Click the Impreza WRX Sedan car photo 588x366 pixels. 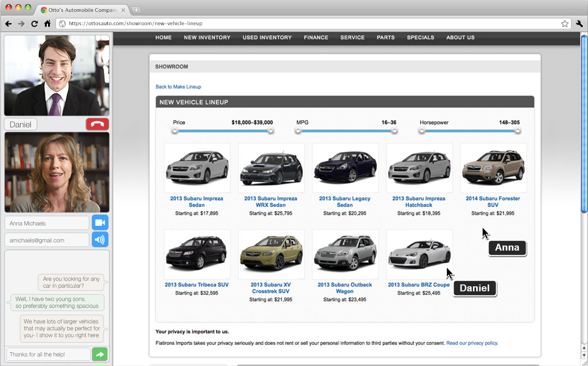(x=271, y=168)
